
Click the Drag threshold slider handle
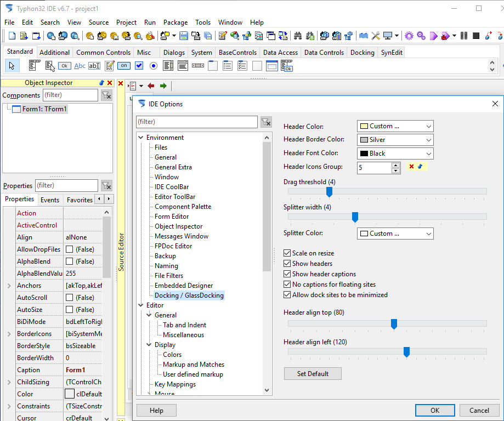329,192
